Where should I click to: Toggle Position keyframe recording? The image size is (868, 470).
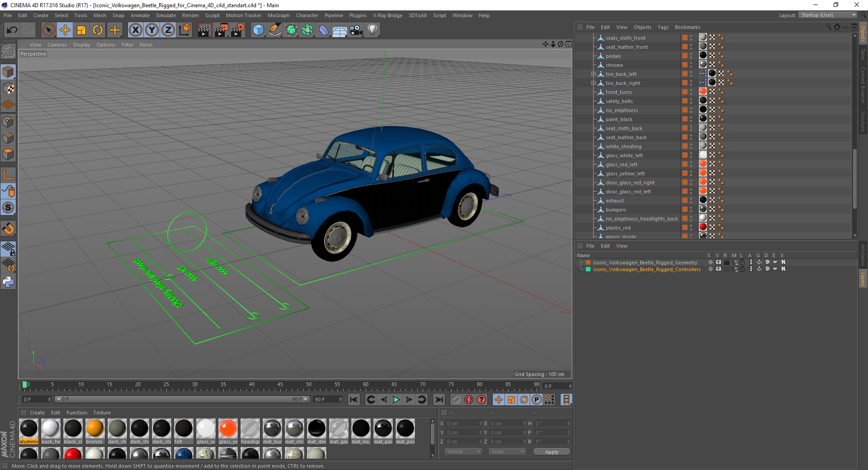pos(499,399)
